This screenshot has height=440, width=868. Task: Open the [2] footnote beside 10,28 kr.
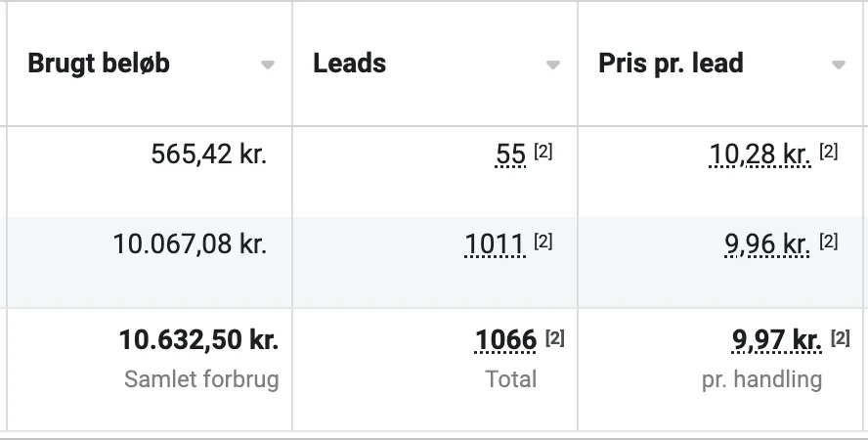point(829,152)
